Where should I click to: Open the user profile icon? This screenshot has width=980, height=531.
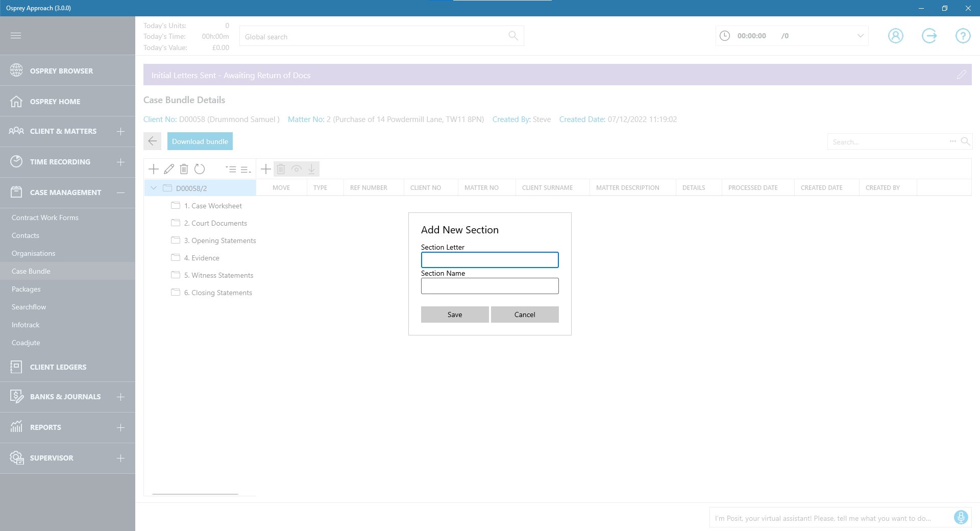tap(896, 36)
